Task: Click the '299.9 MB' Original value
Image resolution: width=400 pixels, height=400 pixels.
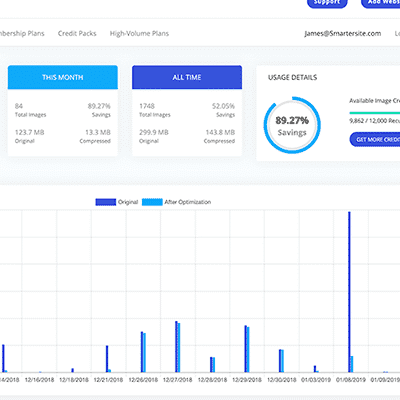Action: [154, 132]
